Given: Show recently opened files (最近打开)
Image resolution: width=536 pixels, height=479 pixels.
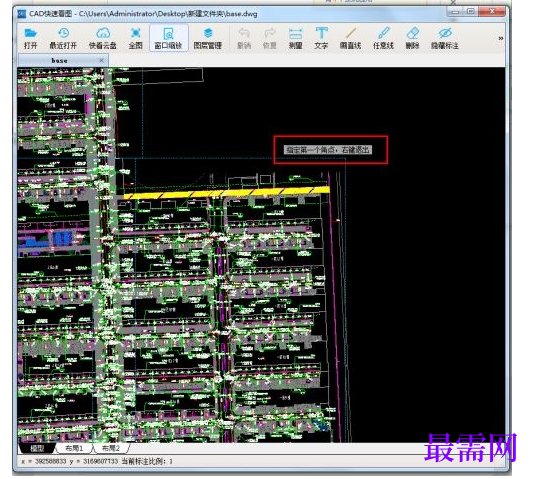Looking at the screenshot, I should 63,38.
